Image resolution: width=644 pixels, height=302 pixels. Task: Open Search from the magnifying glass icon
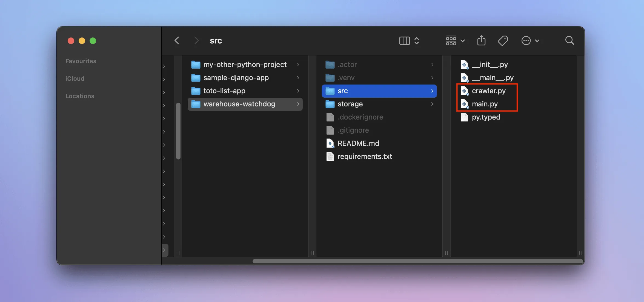coord(569,40)
